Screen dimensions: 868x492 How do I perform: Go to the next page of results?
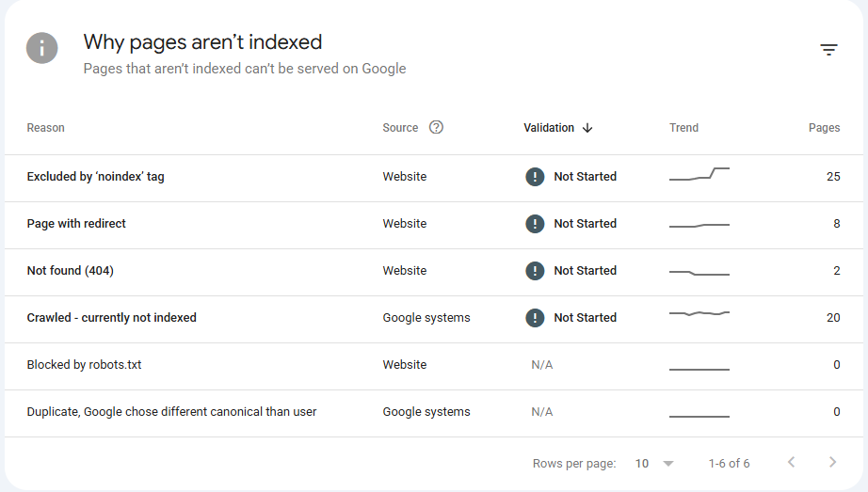coord(832,462)
